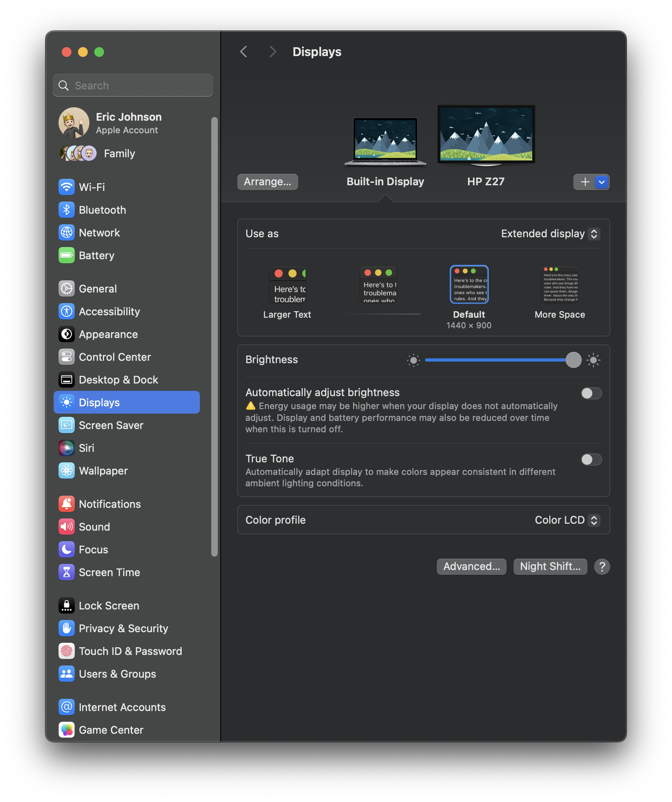Go back using the left chevron arrow

pos(244,52)
